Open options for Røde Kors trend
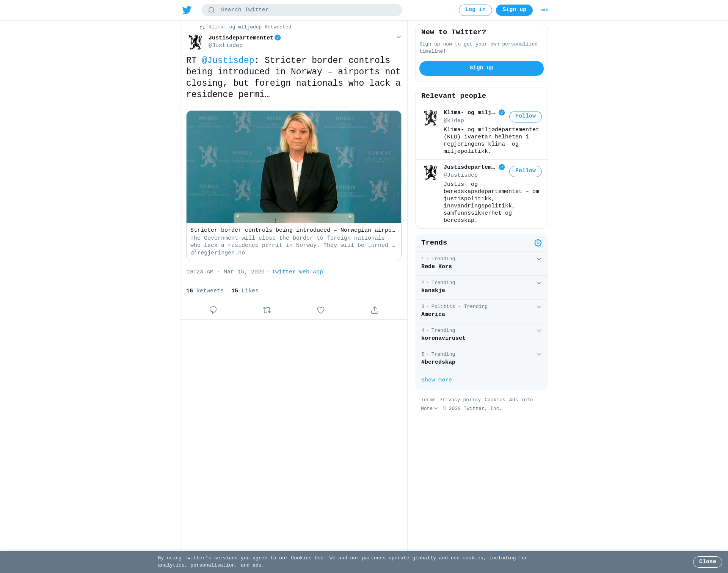The height and width of the screenshot is (573, 728). (x=539, y=259)
